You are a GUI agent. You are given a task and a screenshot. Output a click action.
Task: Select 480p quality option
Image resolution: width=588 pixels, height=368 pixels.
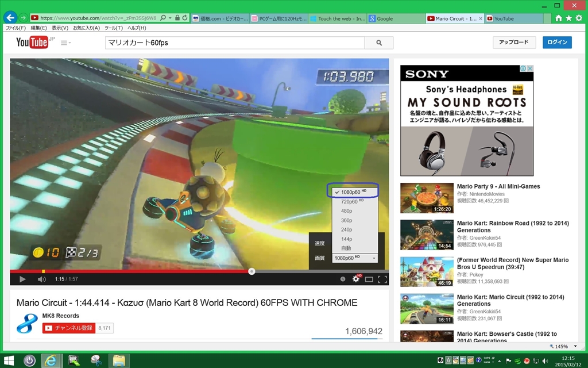(x=355, y=211)
